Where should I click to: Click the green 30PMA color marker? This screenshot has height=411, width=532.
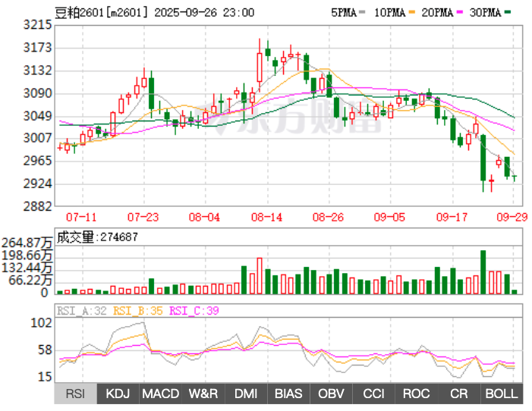(x=508, y=12)
